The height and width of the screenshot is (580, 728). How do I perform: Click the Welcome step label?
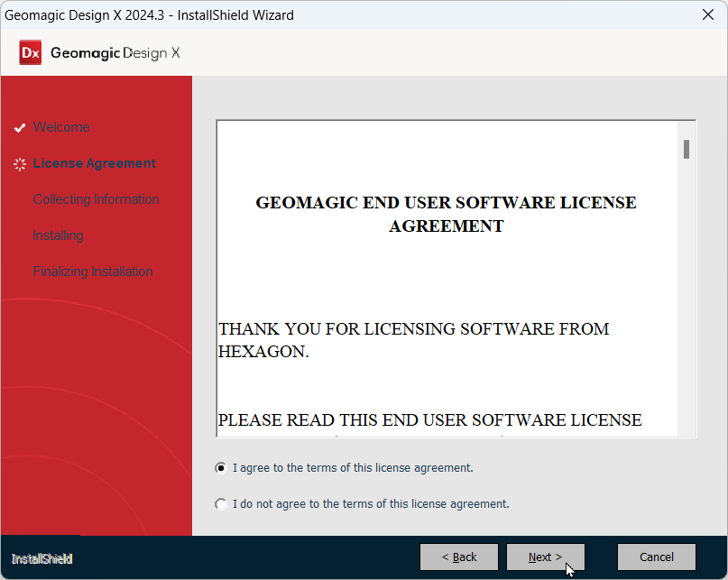pyautogui.click(x=61, y=127)
